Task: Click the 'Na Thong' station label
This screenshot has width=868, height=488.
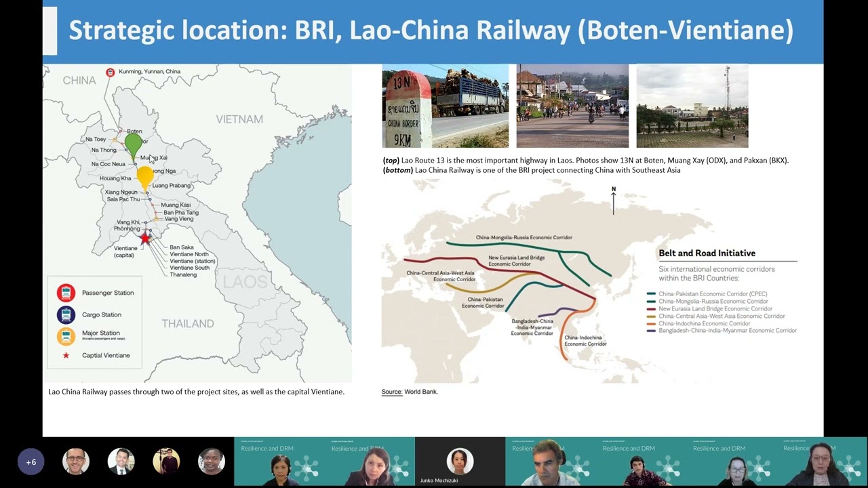Action: (104, 150)
